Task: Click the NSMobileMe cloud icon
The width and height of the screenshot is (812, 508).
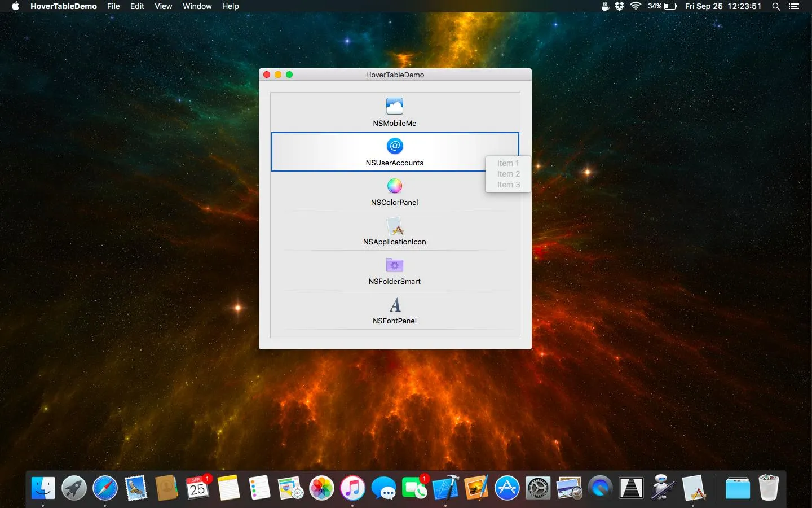Action: tap(395, 106)
